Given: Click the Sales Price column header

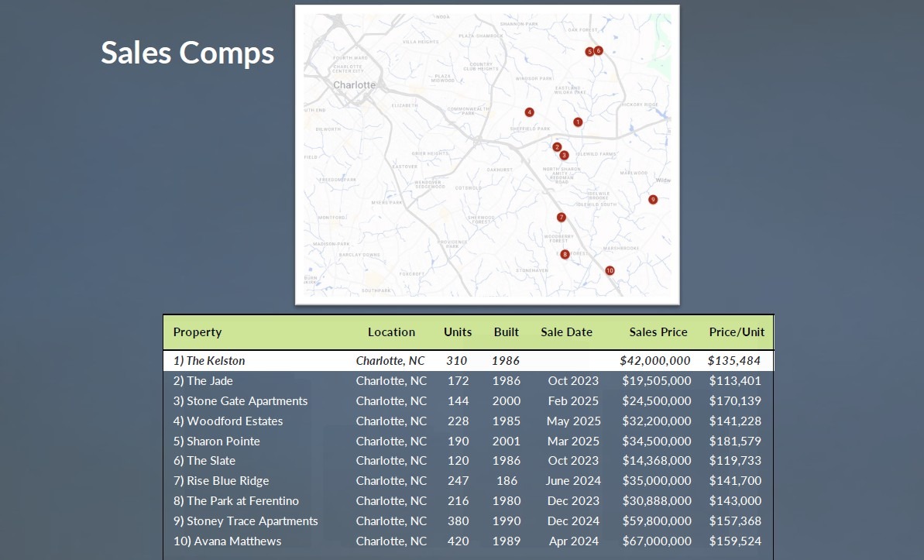Looking at the screenshot, I should click(658, 332).
